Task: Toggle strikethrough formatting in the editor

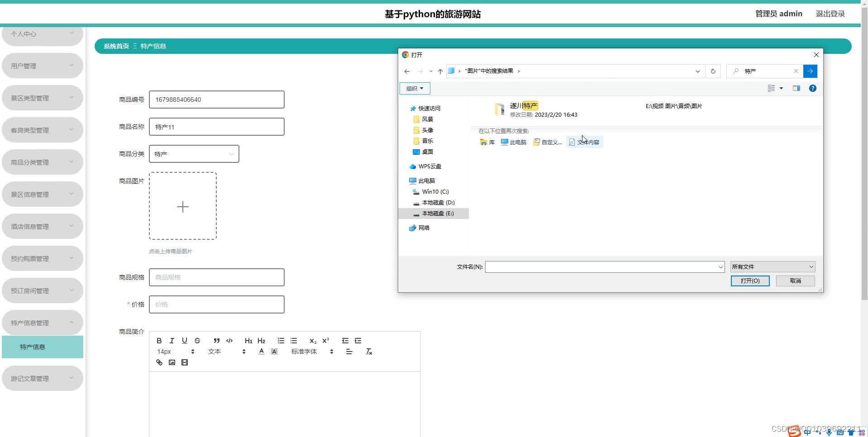Action: point(197,341)
